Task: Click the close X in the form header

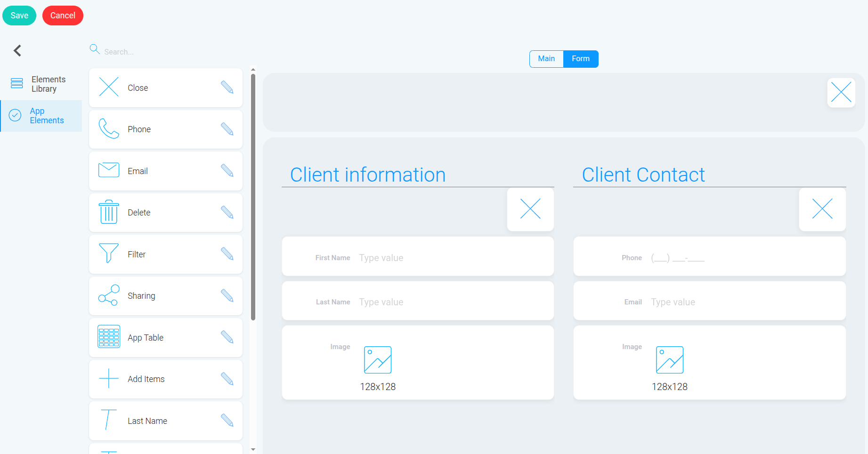Action: 841,92
